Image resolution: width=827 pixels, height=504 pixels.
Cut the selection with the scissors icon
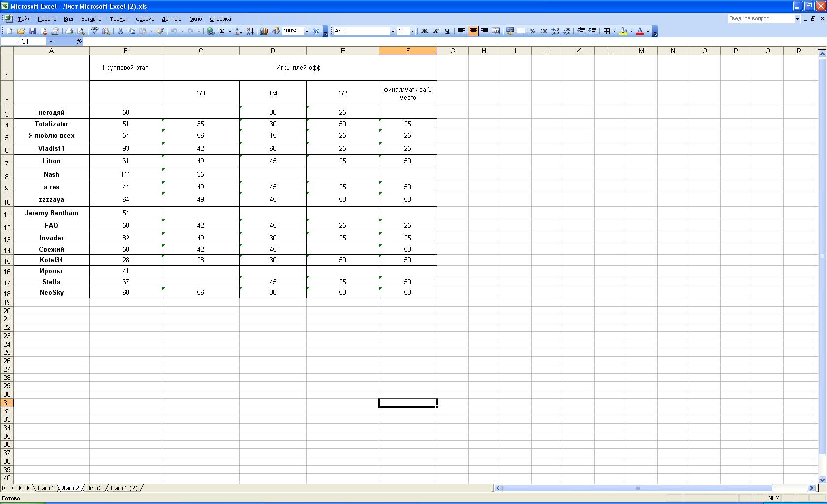point(120,31)
